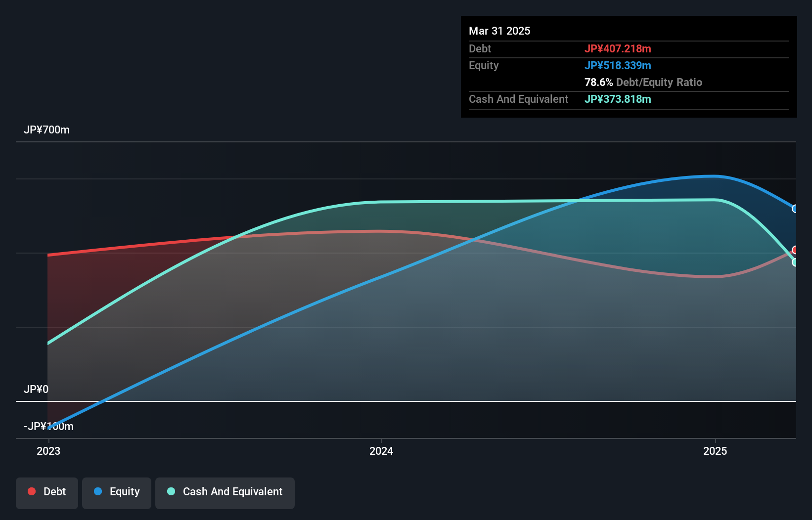812x520 pixels.
Task: Click the Debt tooltip row label
Action: (x=480, y=49)
